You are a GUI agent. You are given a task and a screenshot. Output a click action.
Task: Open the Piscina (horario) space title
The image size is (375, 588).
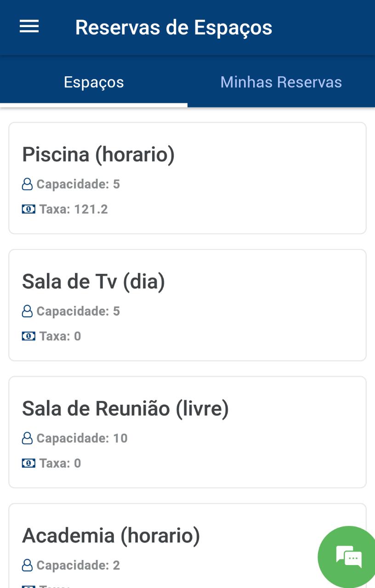point(98,154)
